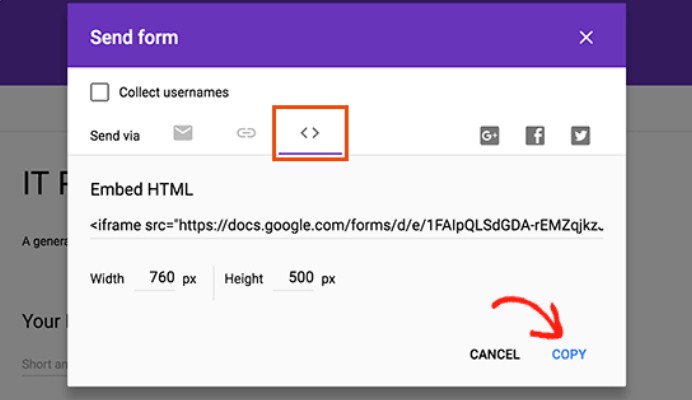Select the email send option icon
Image resolution: width=692 pixels, height=400 pixels.
click(183, 133)
